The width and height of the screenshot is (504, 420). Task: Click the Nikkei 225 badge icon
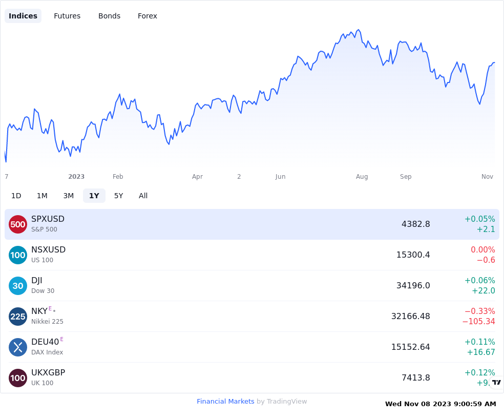18,317
